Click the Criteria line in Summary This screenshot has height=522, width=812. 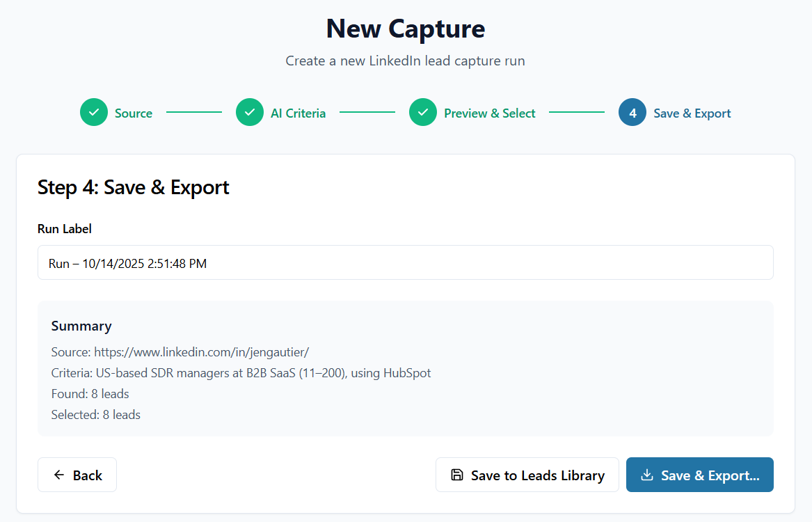click(241, 373)
